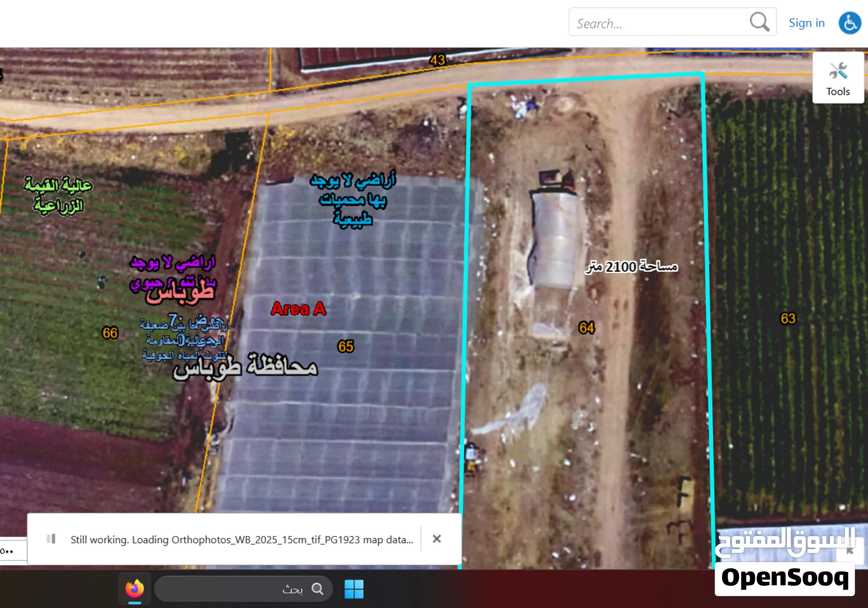Viewport: 868px width, 608px height.
Task: Click the blue أراضي لا يوجد بها محميات label
Action: pyautogui.click(x=353, y=199)
